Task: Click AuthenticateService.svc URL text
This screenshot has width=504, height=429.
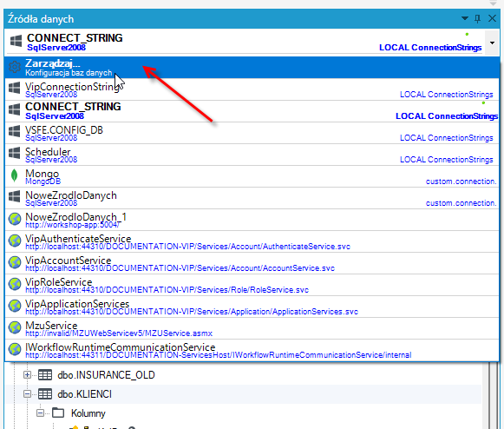Action: pos(187,247)
